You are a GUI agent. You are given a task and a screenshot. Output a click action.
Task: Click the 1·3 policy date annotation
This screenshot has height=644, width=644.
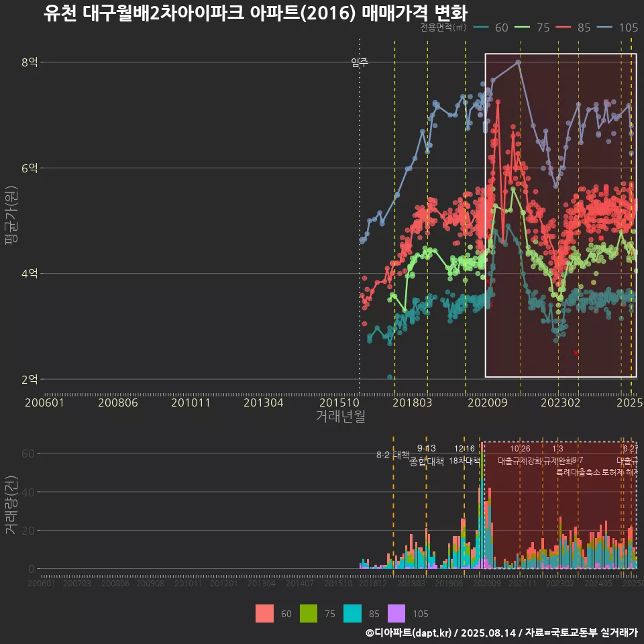point(557,449)
